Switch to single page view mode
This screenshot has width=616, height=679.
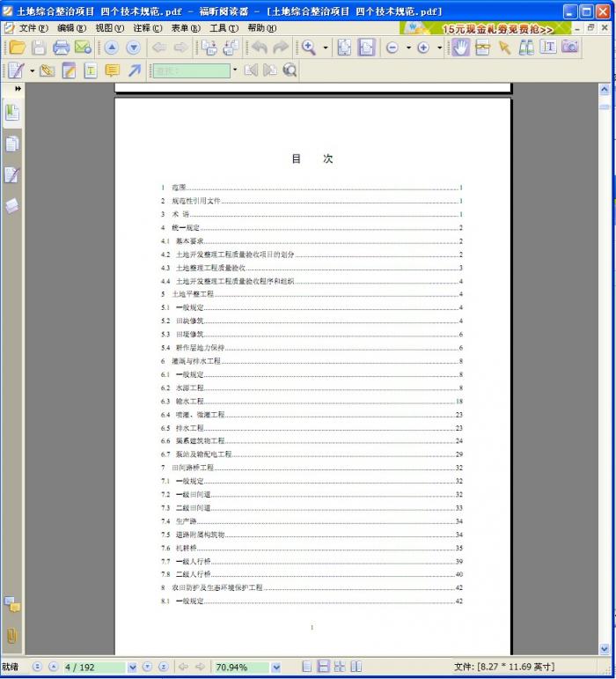tap(307, 667)
